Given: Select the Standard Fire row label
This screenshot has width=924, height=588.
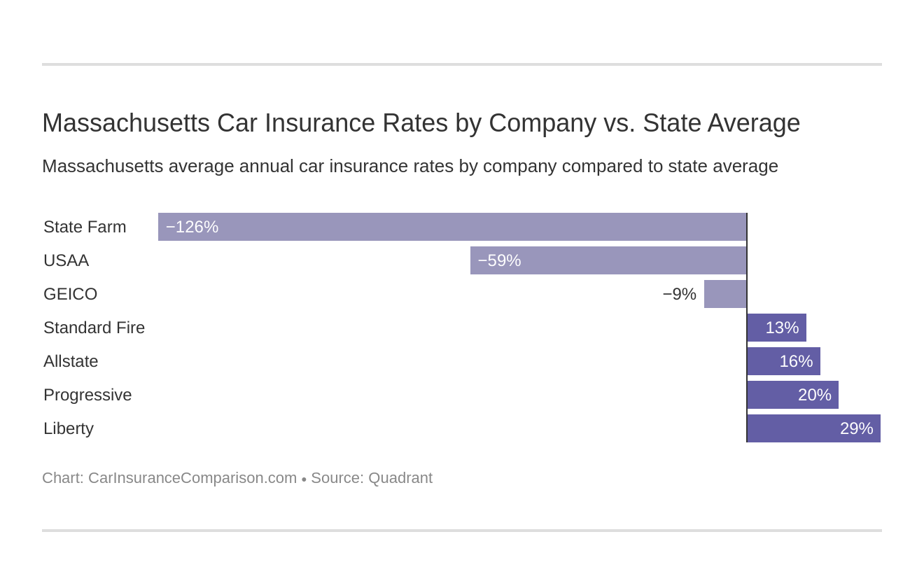Looking at the screenshot, I should [94, 328].
